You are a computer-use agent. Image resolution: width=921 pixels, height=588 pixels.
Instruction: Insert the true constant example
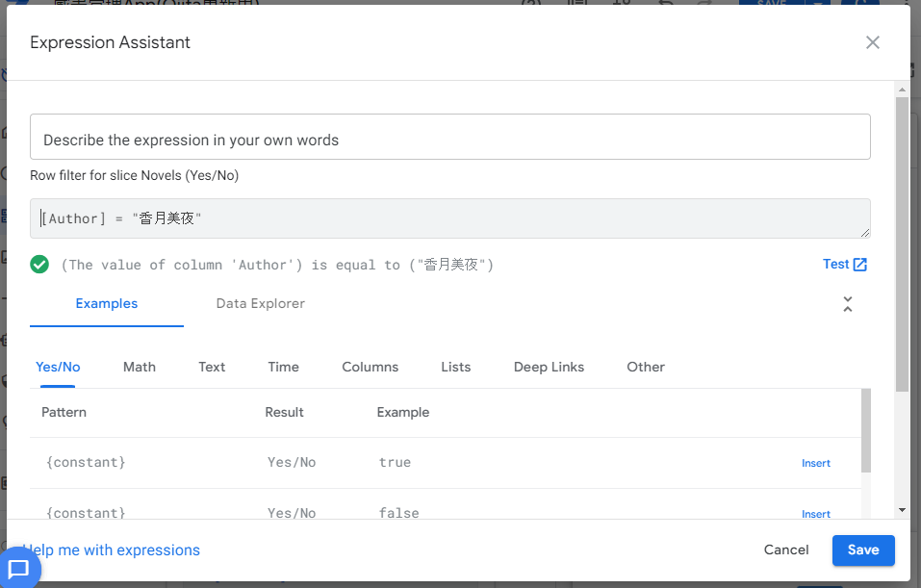coord(815,463)
